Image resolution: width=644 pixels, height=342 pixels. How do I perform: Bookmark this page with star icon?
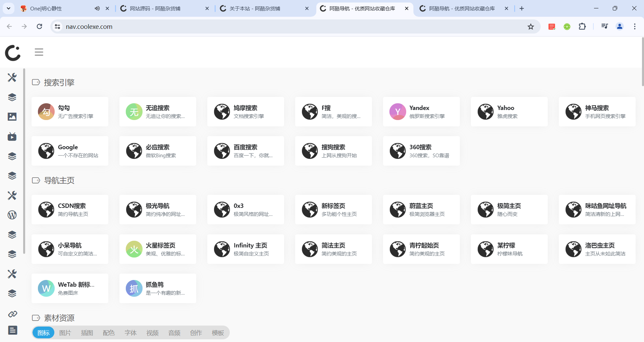point(531,26)
